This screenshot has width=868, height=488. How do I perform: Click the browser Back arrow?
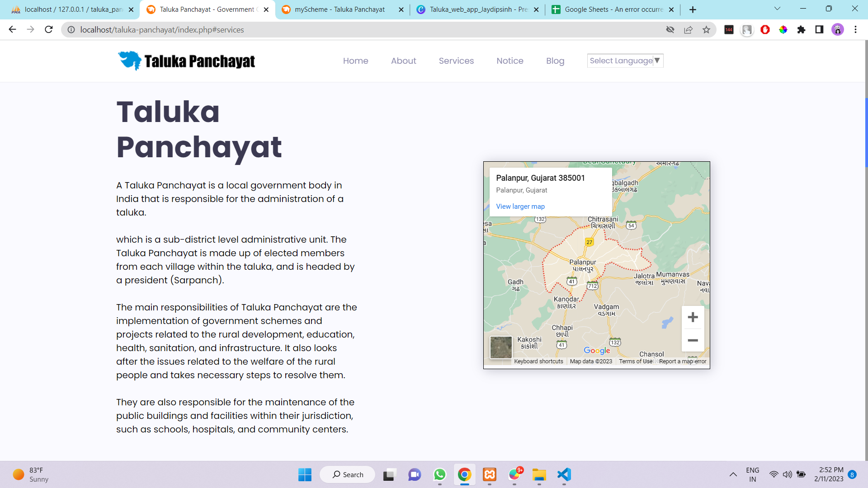pyautogui.click(x=12, y=29)
